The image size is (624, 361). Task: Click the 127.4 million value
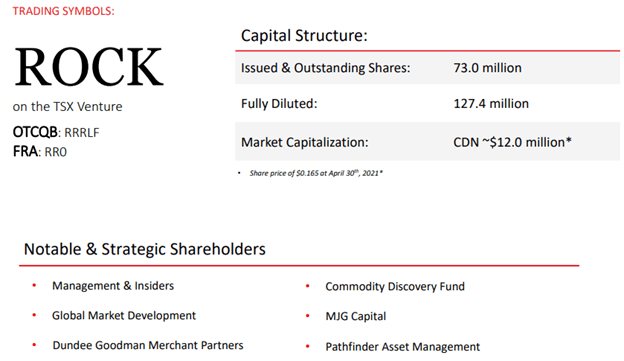coord(491,104)
